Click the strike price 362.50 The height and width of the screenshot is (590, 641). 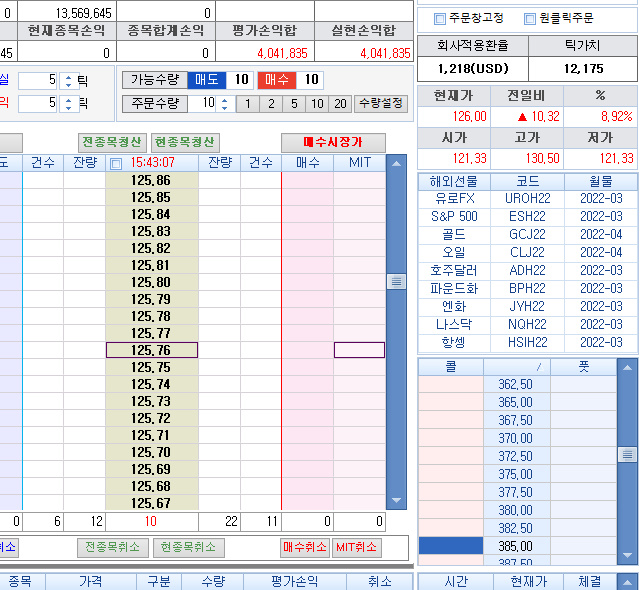pos(515,385)
